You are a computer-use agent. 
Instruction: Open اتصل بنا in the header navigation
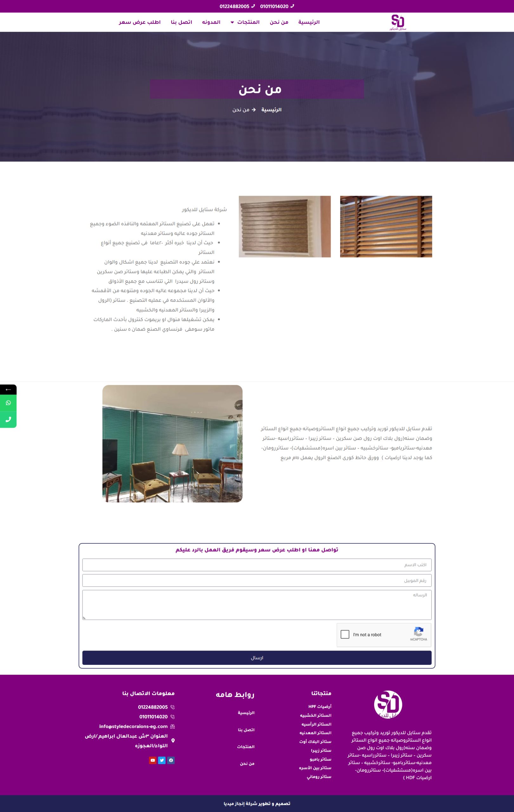pyautogui.click(x=181, y=22)
